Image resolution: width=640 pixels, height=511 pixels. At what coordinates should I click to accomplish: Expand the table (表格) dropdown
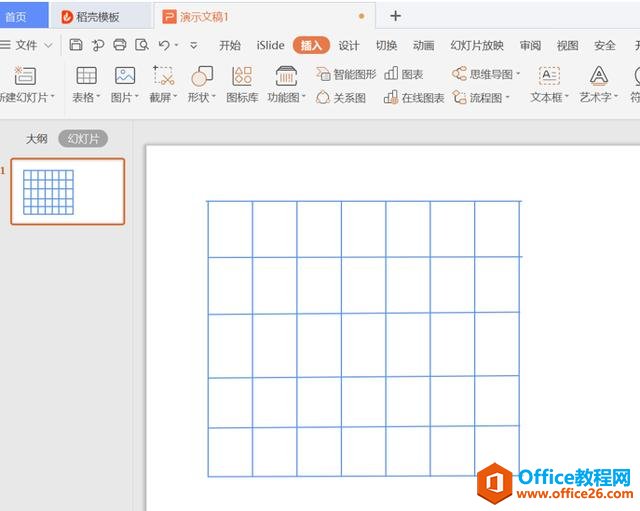click(x=87, y=98)
